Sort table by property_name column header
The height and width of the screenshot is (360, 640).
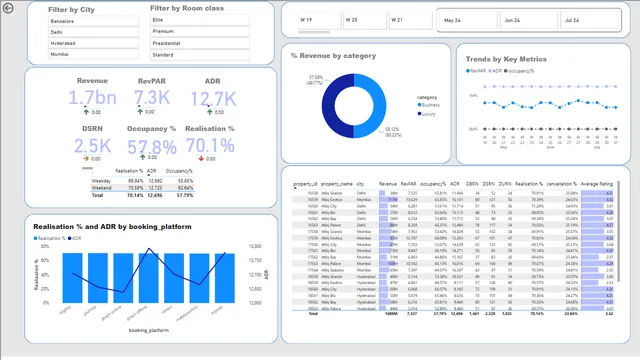(x=337, y=184)
